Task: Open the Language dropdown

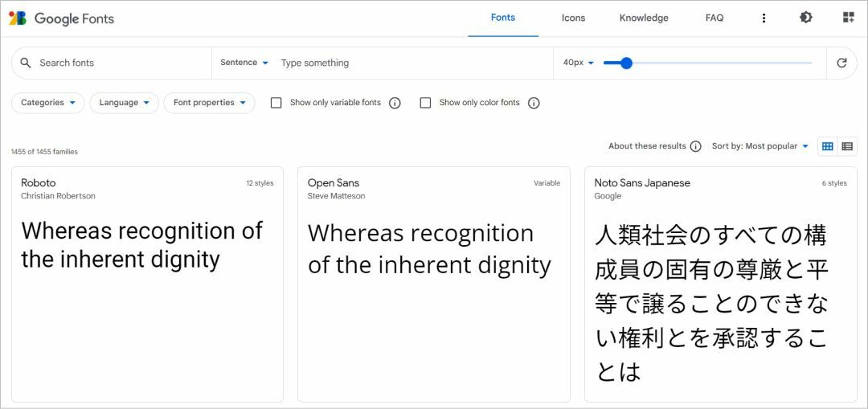Action: pyautogui.click(x=124, y=103)
